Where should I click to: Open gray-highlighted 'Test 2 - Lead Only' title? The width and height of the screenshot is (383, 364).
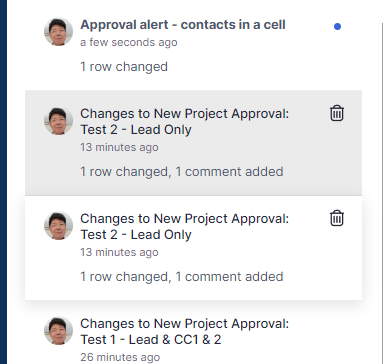(x=184, y=122)
